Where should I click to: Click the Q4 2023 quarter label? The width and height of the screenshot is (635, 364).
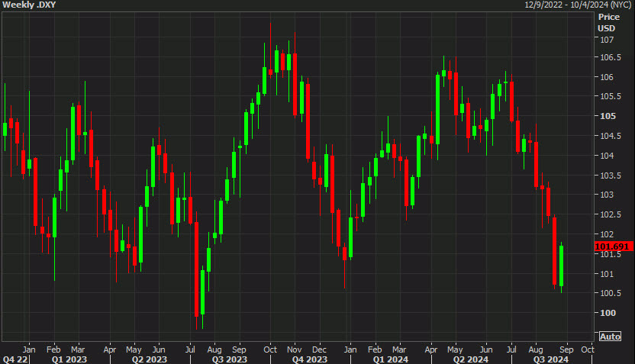click(x=310, y=359)
